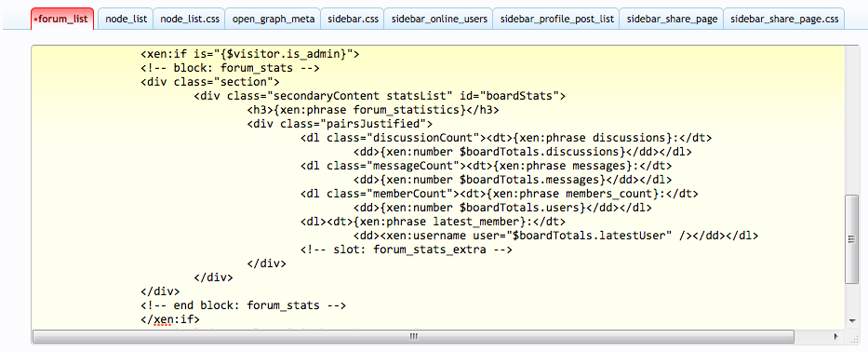Open the node_list tab
The image size is (868, 352).
pyautogui.click(x=127, y=19)
